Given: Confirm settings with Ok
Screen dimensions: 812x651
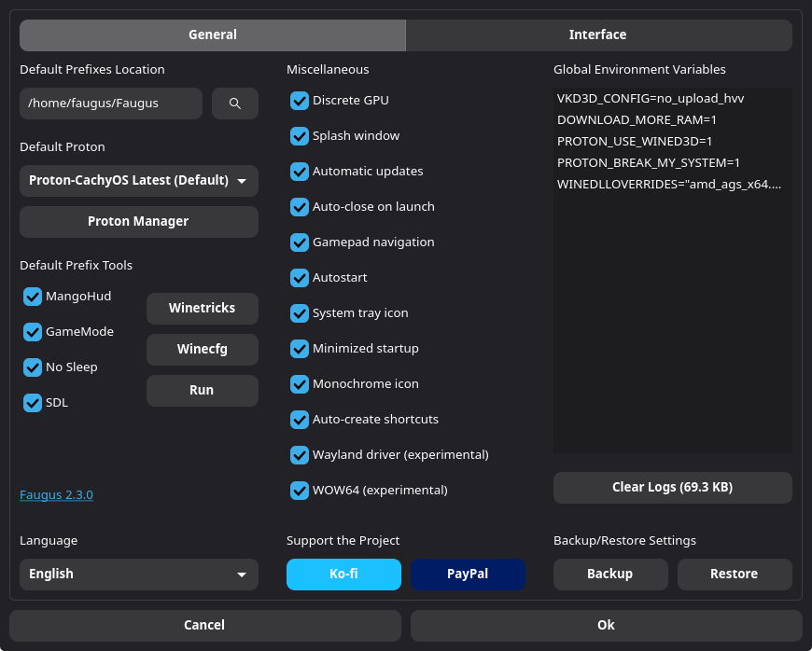Looking at the screenshot, I should coord(607,626).
